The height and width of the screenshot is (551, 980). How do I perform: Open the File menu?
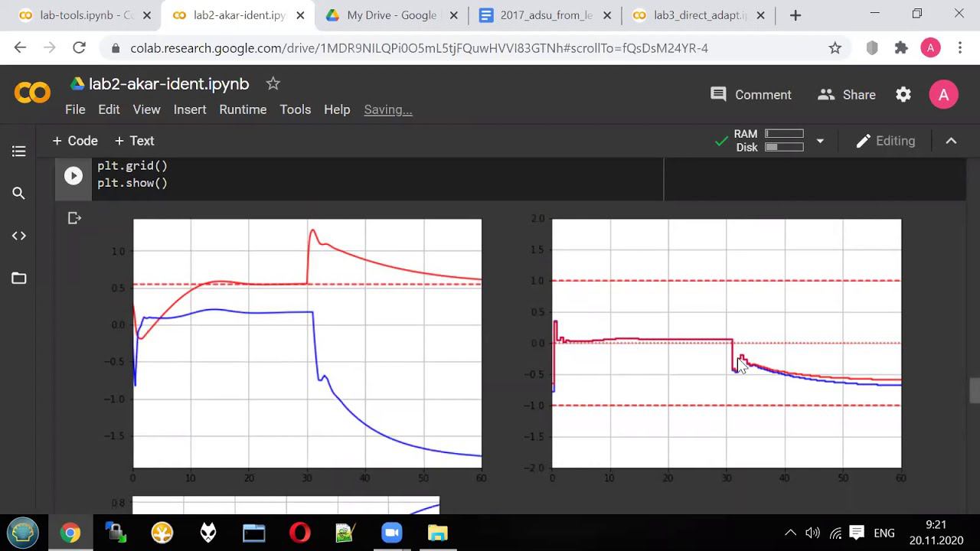click(x=75, y=109)
